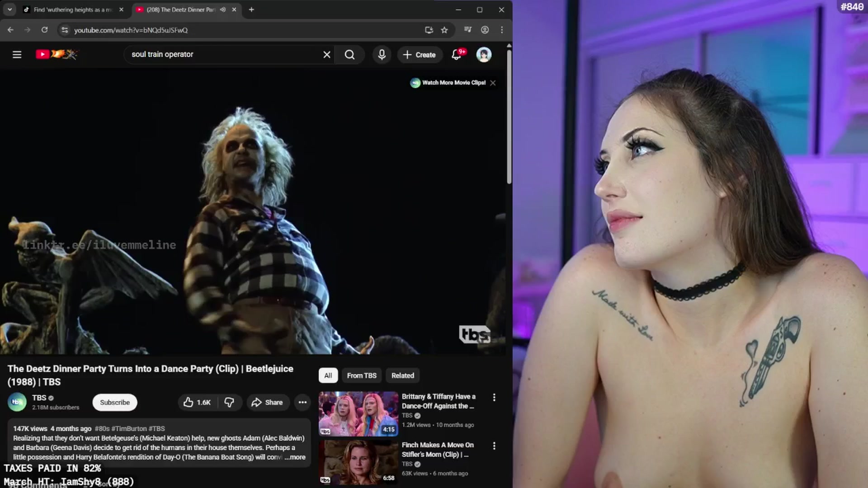Click the TBS watermark in the video

(475, 334)
